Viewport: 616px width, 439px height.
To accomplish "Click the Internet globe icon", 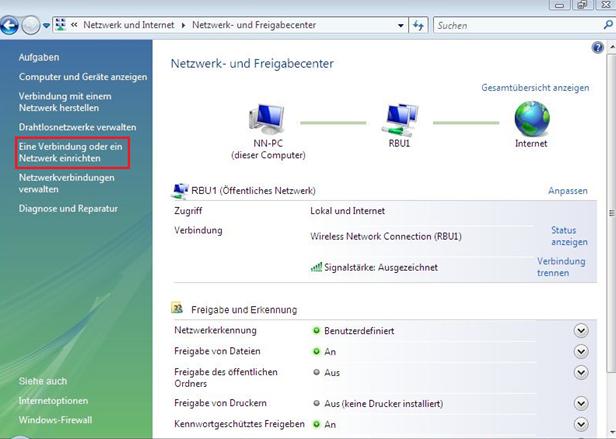I will [x=531, y=120].
